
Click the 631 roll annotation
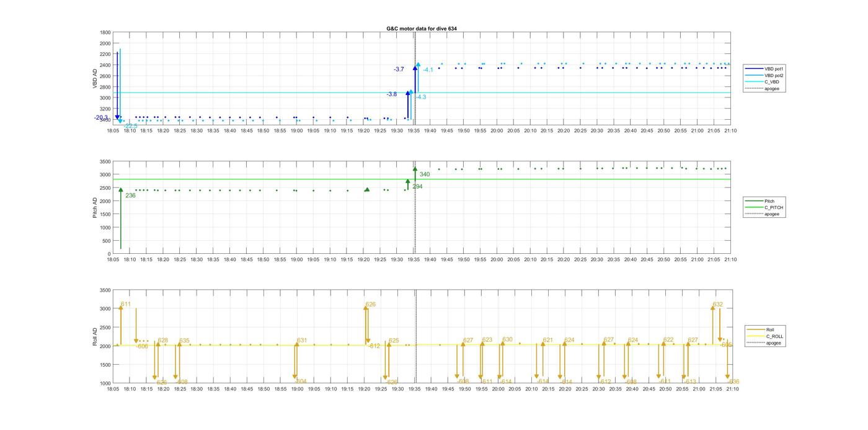302,340
